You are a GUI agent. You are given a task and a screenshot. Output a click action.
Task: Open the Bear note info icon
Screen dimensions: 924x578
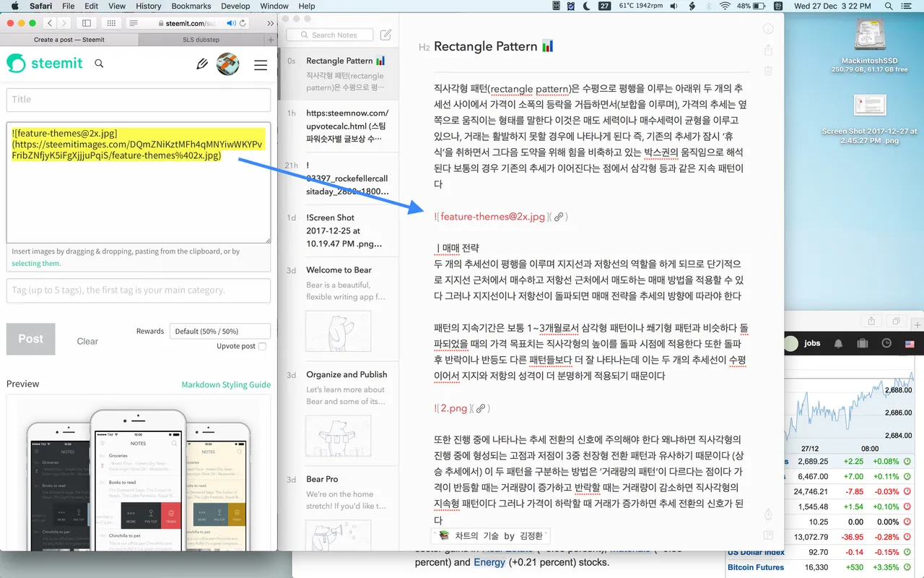[768, 29]
